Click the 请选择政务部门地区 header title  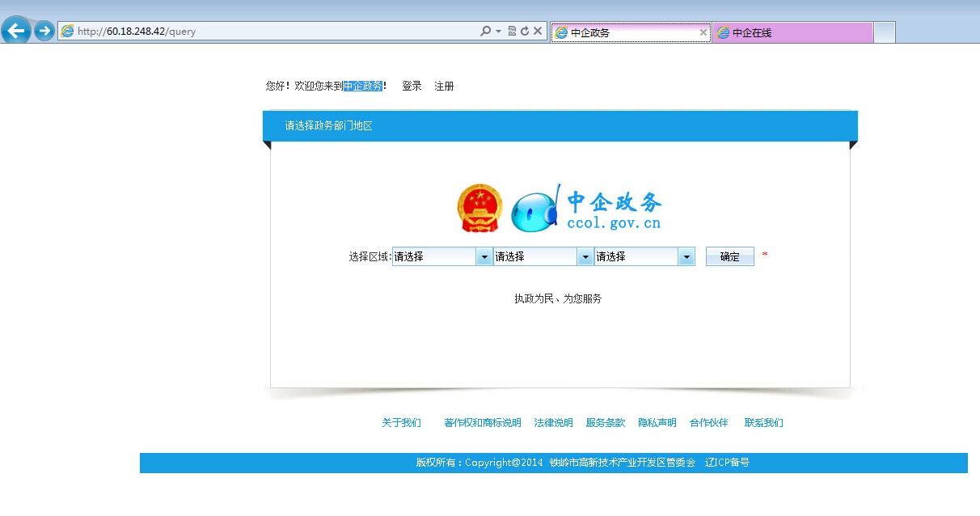328,126
